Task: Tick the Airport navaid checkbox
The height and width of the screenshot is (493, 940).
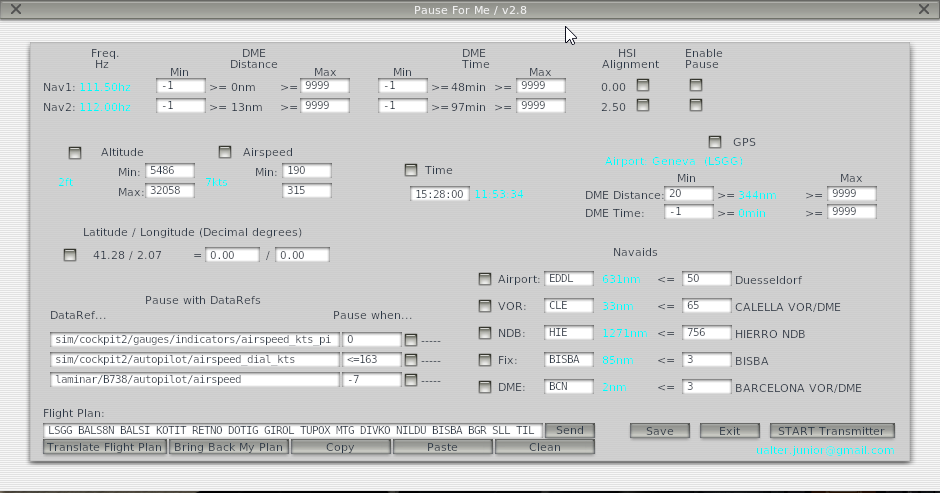Action: pos(485,278)
